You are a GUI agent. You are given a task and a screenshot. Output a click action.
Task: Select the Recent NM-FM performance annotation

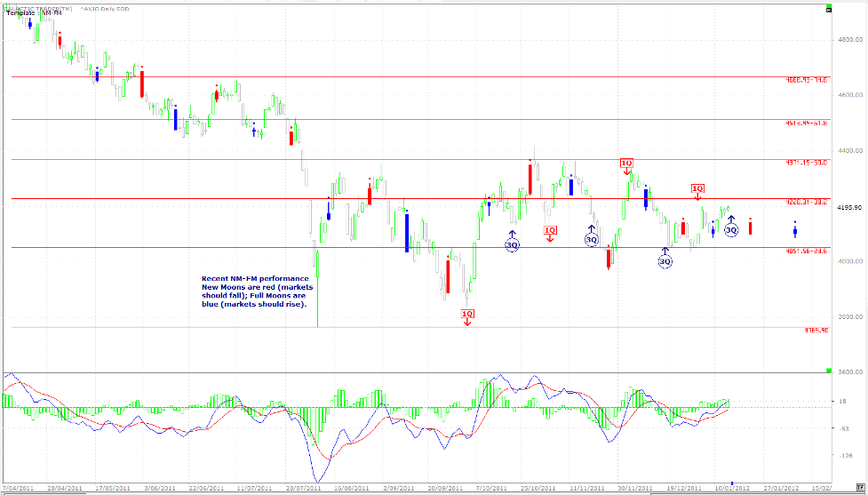(257, 291)
